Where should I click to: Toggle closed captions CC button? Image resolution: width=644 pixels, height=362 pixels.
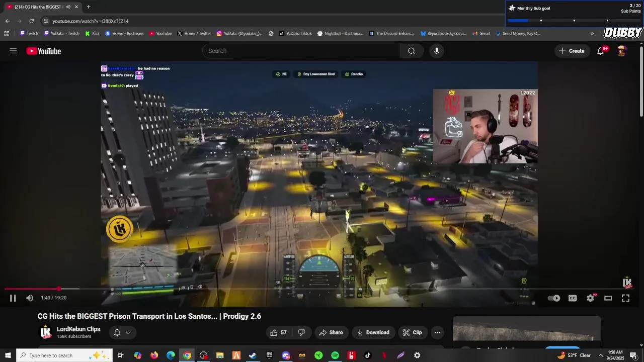tap(573, 298)
